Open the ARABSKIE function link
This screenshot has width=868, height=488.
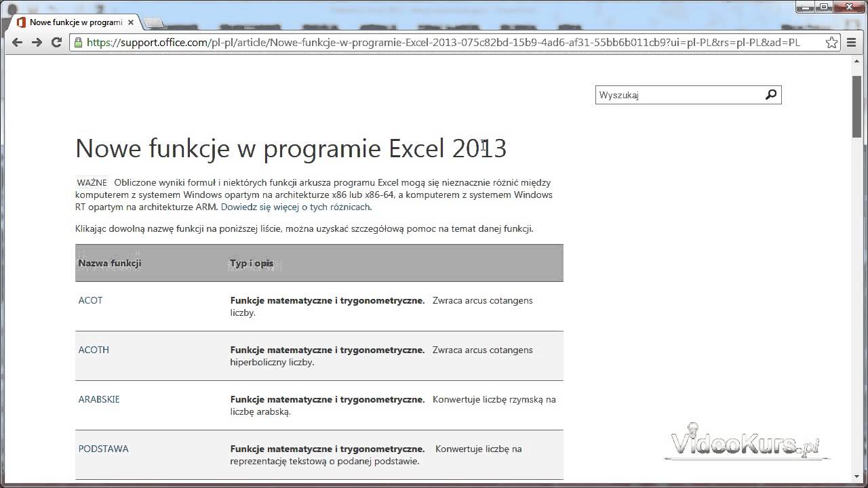[99, 399]
